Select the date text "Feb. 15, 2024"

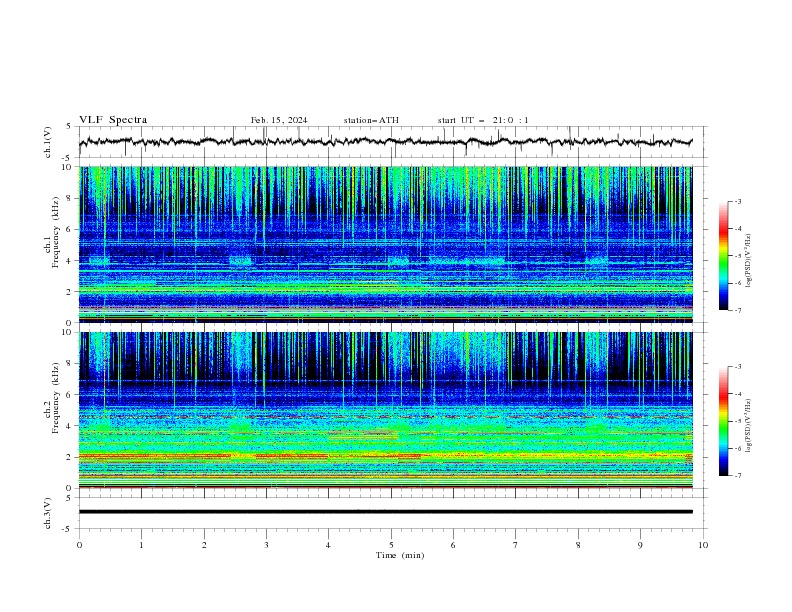279,120
